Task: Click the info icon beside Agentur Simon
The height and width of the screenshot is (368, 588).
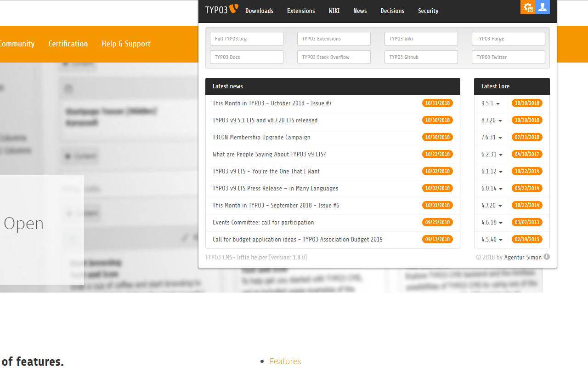Action: [x=547, y=257]
